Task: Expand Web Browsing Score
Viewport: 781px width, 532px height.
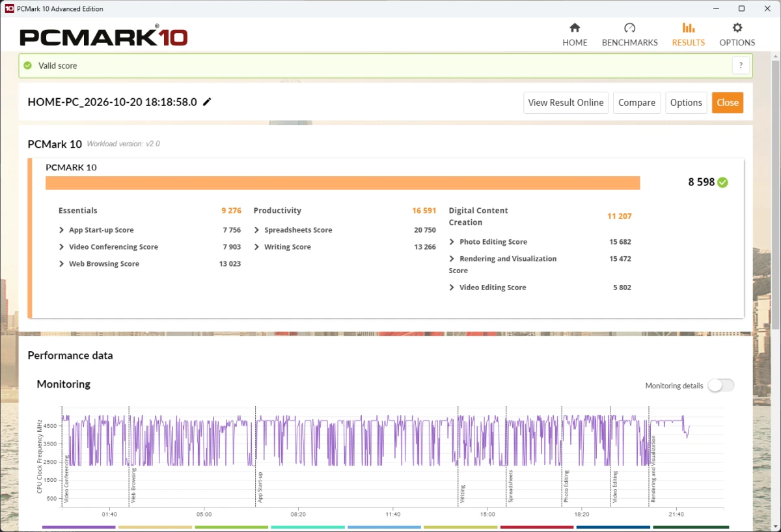Action: 62,264
